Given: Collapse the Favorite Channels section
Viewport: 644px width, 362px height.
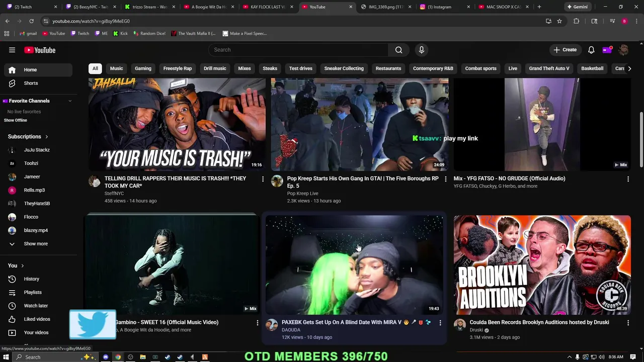Looking at the screenshot, I should (70, 101).
